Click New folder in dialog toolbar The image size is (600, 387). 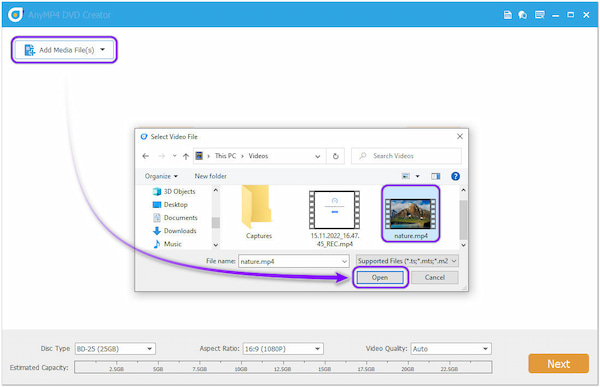[x=210, y=176]
